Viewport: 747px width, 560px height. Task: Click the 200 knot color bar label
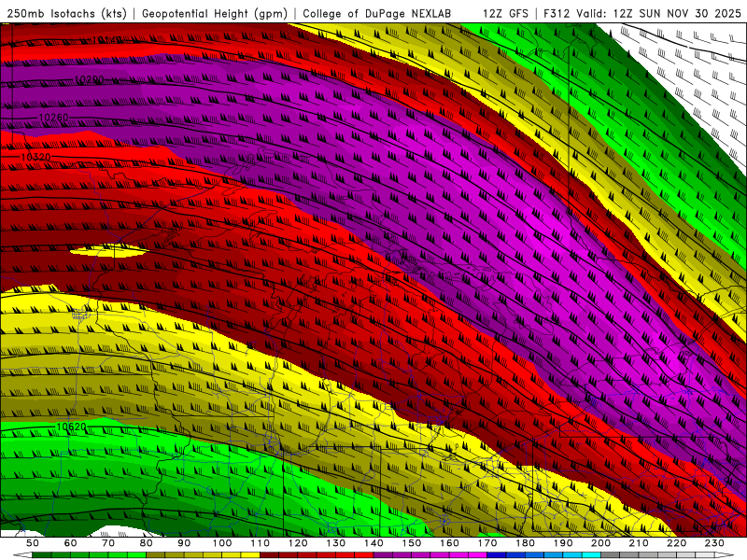click(x=600, y=543)
